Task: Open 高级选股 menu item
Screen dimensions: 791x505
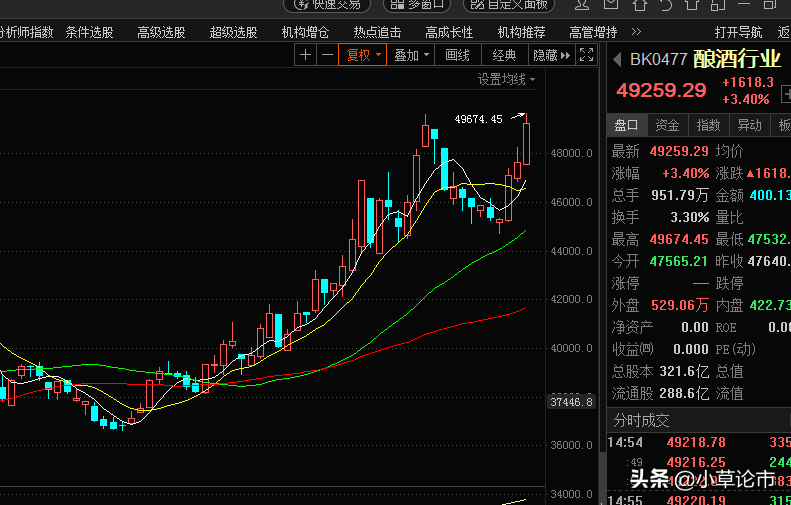Action: click(x=161, y=33)
